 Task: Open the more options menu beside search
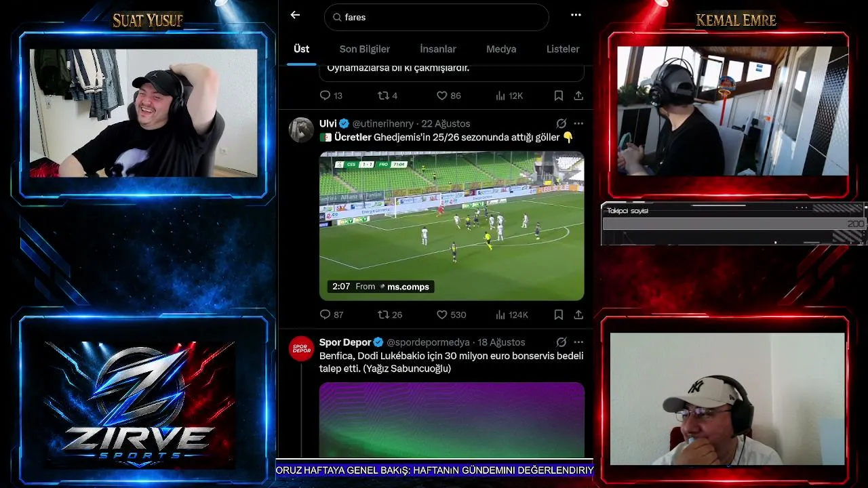pos(576,15)
